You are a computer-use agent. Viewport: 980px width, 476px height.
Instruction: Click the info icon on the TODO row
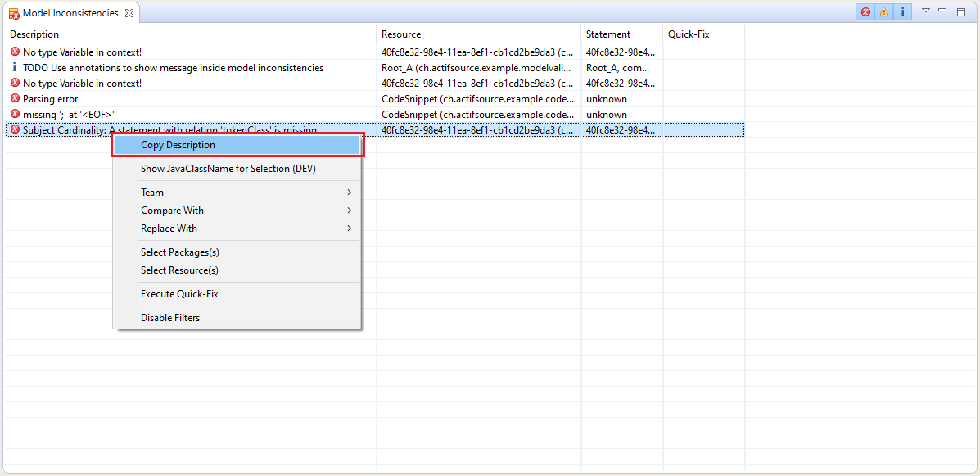point(15,68)
